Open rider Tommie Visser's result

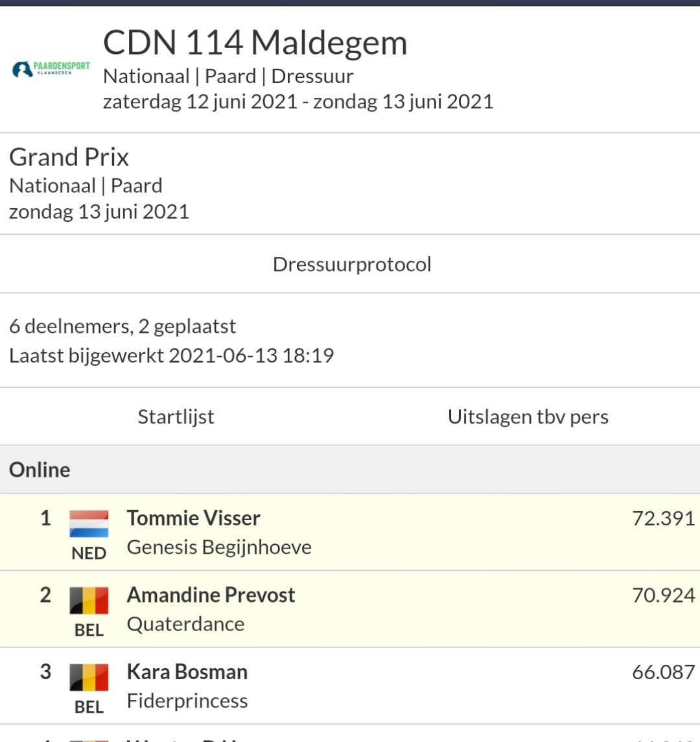coord(193,518)
